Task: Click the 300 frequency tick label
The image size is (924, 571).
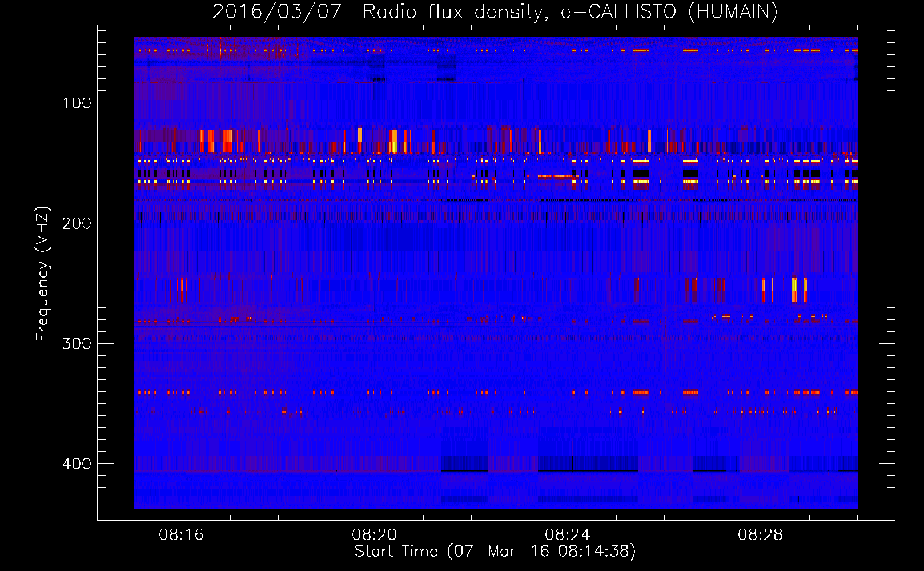Action: pos(77,344)
